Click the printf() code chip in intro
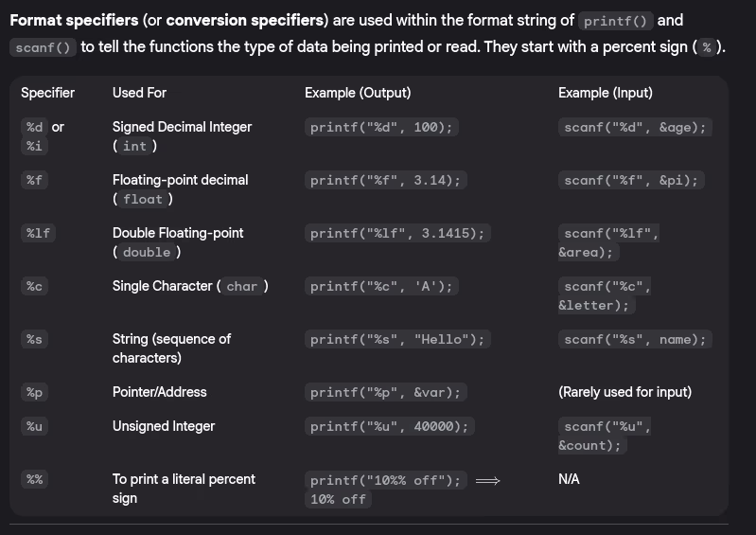The height and width of the screenshot is (535, 756). (613, 21)
